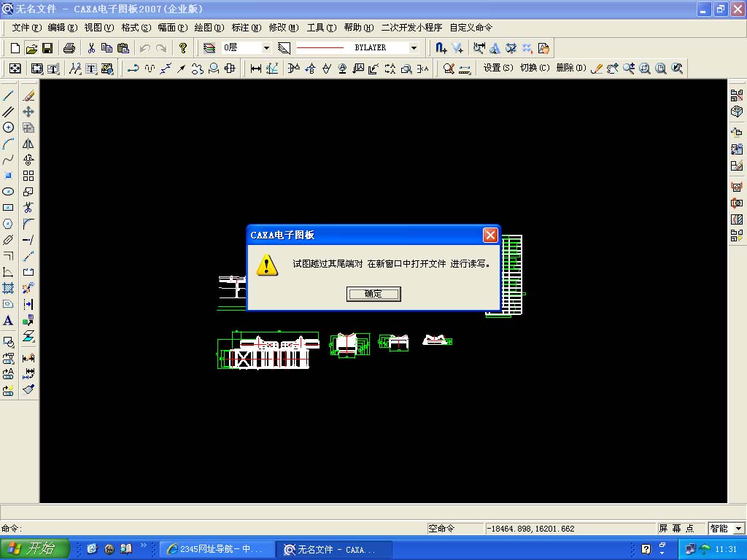The height and width of the screenshot is (560, 747).
Task: Click the 命令 input line
Action: (214, 528)
